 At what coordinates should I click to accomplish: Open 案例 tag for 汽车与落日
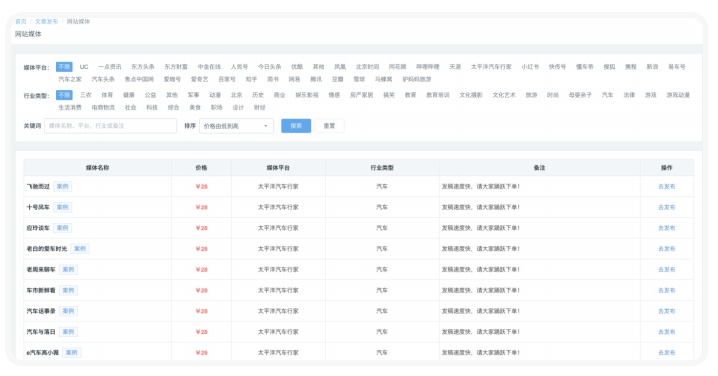[x=68, y=332]
